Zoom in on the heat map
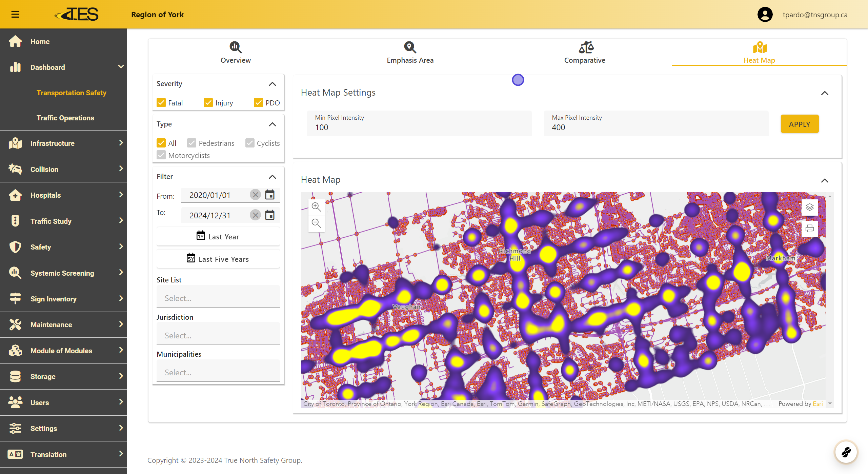This screenshot has height=474, width=868. click(316, 206)
